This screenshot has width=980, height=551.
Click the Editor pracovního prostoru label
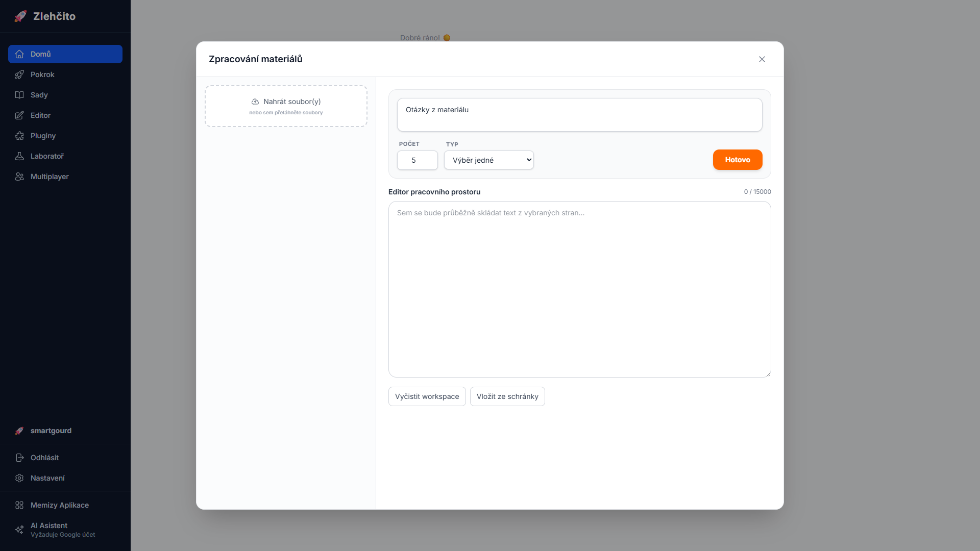434,192
